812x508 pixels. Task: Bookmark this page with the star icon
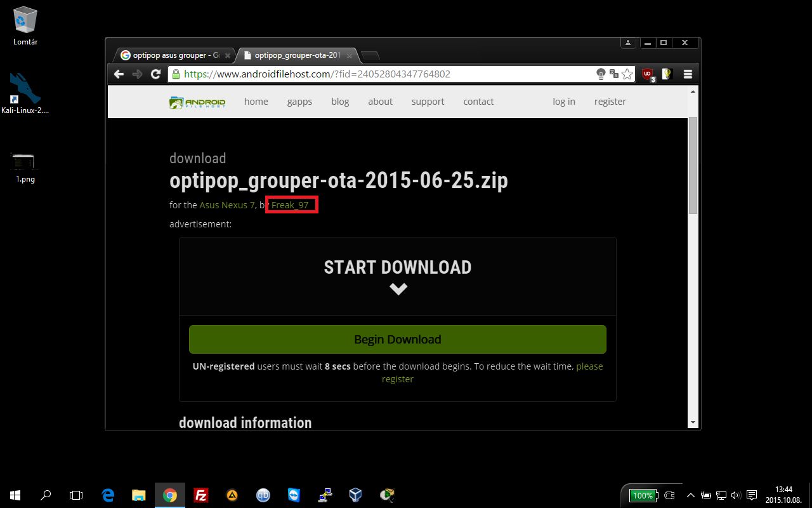click(627, 74)
